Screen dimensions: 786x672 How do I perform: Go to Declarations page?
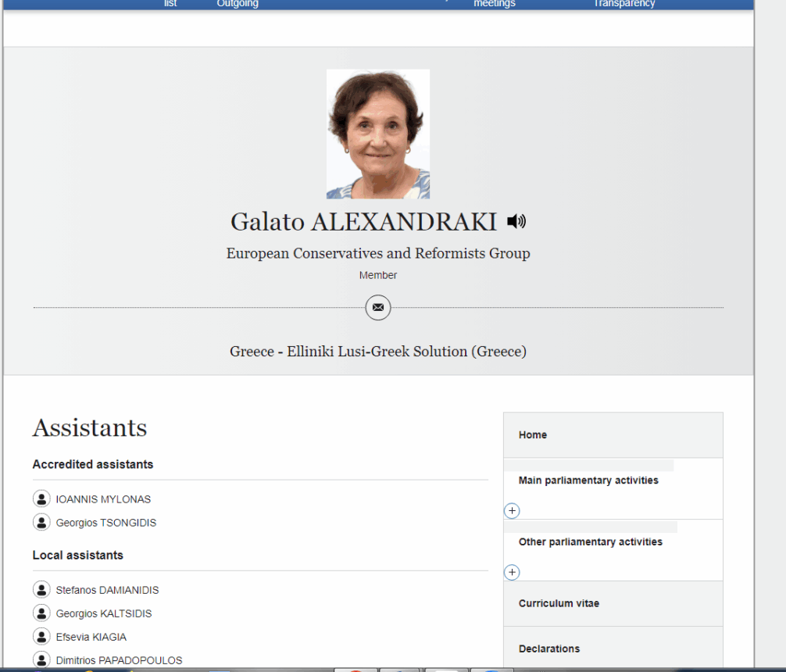point(613,648)
